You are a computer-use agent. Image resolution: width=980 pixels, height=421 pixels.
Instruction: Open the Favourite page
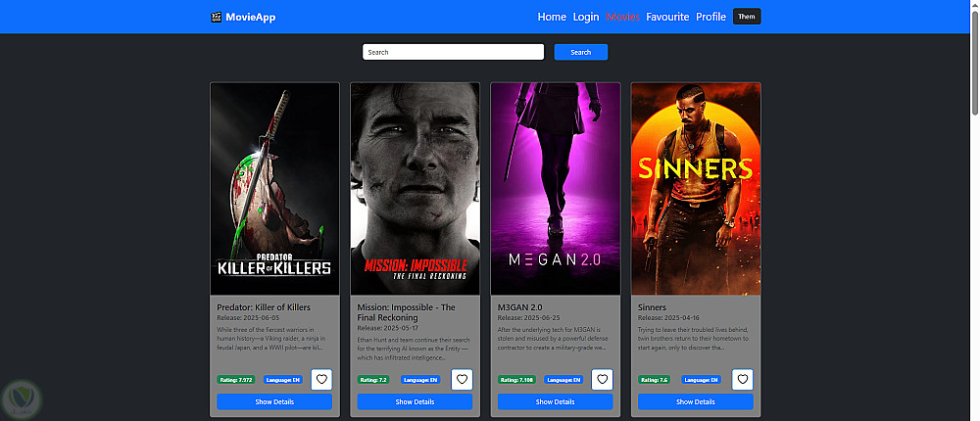click(667, 17)
